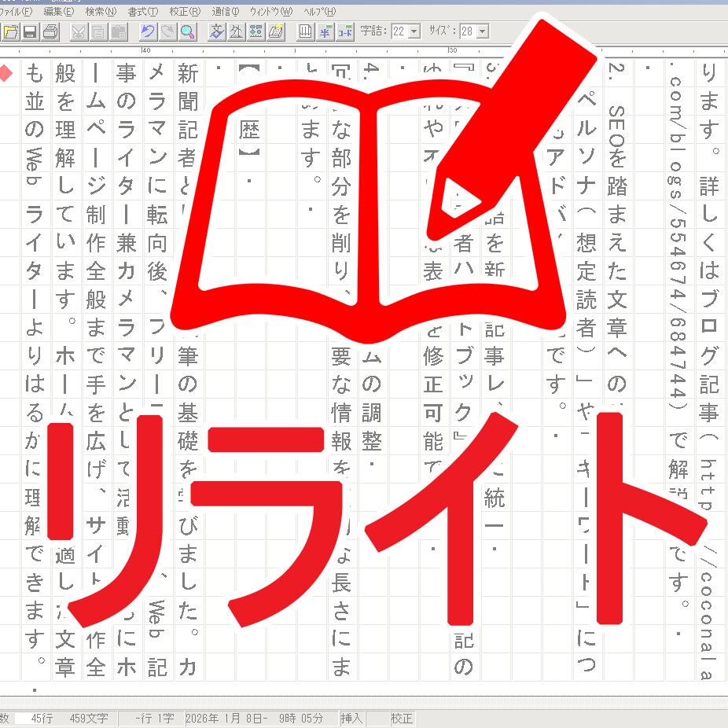Viewport: 728px width, 728px height.
Task: Click the 文 proofreading check icon
Action: 216,31
